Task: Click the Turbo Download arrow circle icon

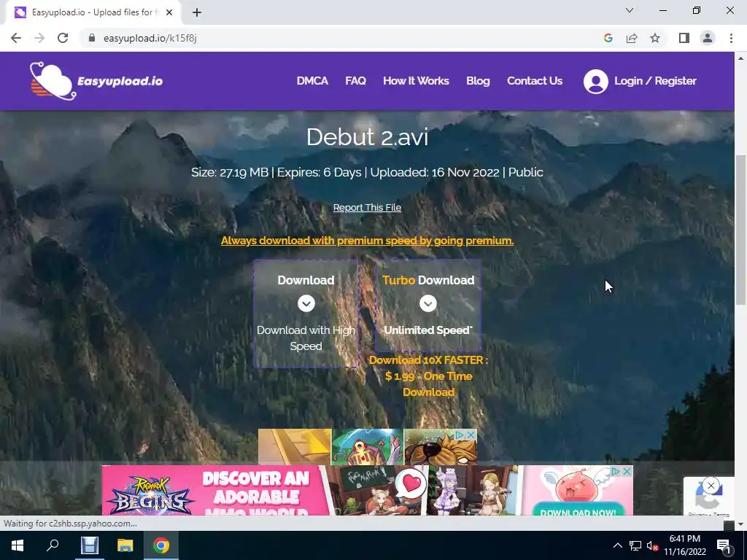Action: click(427, 303)
